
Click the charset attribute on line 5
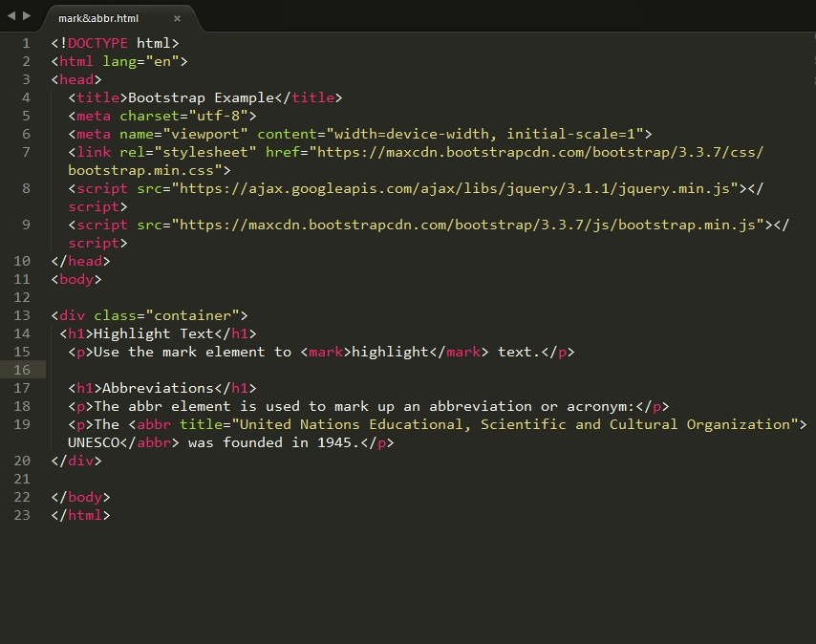click(x=149, y=116)
